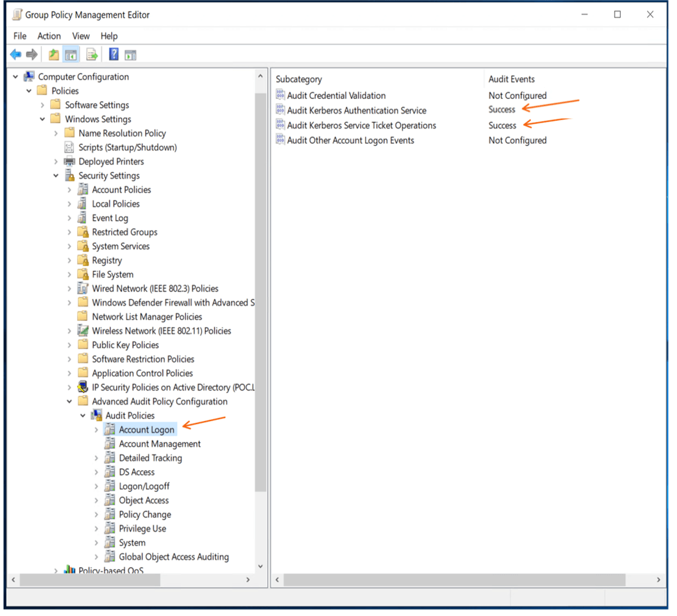Image resolution: width=677 pixels, height=616 pixels.
Task: Expand the Account Policies node
Action: point(70,190)
